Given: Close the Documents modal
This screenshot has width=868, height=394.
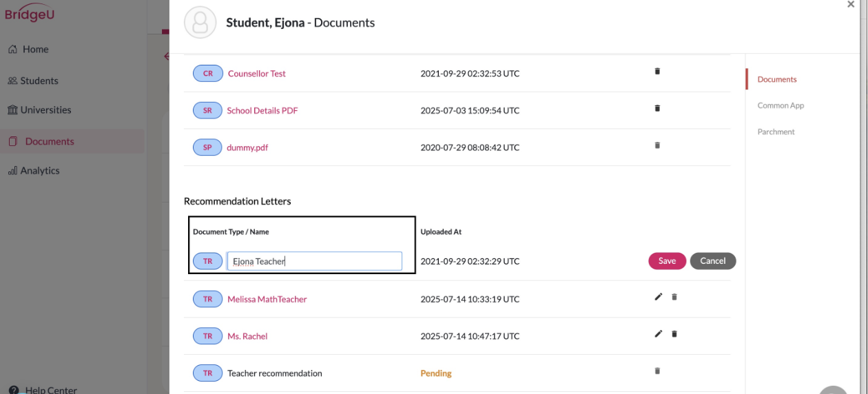Looking at the screenshot, I should (851, 5).
